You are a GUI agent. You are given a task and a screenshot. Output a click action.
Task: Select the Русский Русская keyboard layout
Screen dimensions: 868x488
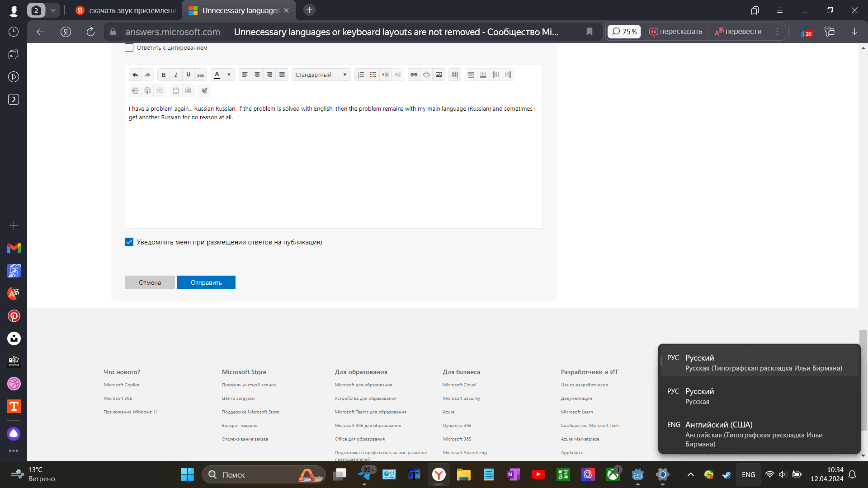[759, 396]
